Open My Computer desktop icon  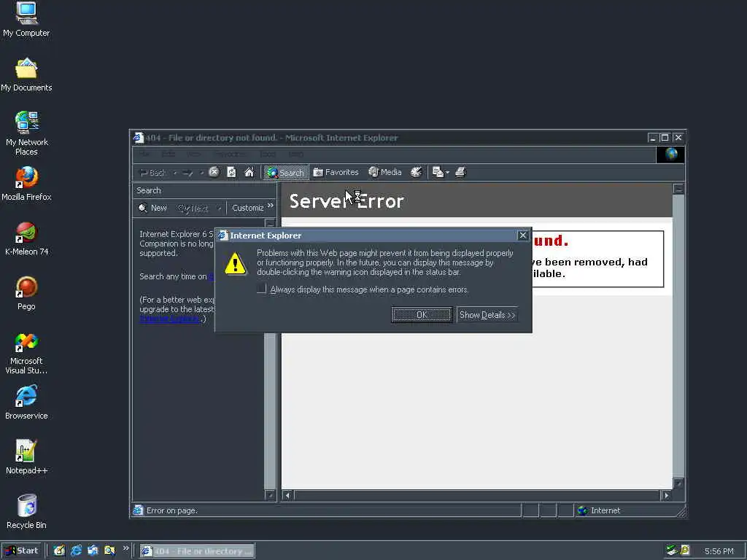[26, 19]
